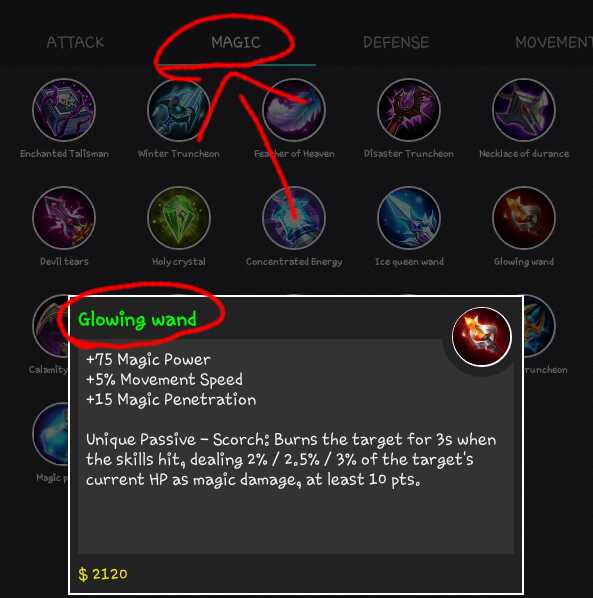593x598 pixels.
Task: Switch to the ATTACK tab
Action: click(75, 42)
